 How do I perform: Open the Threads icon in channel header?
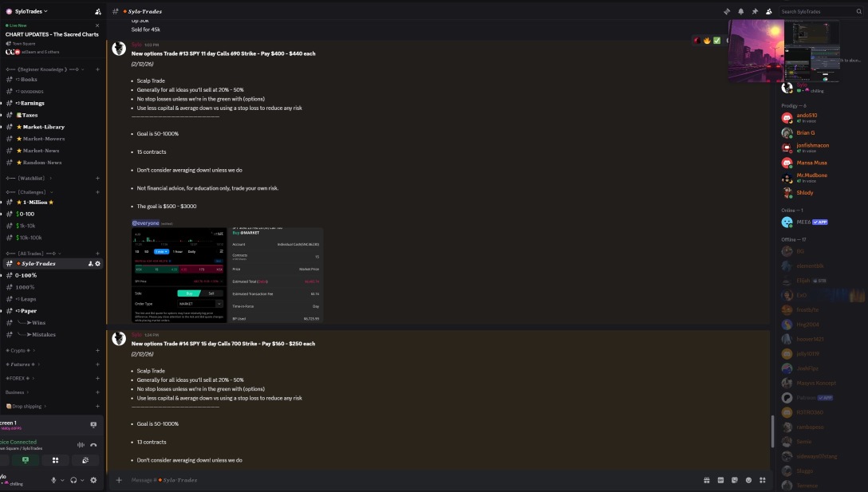coord(727,11)
